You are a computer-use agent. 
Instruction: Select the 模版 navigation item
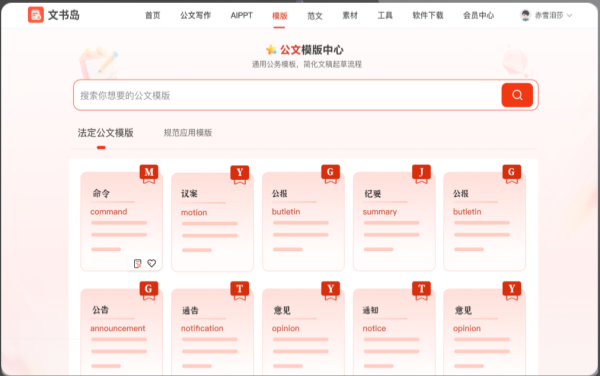tap(279, 16)
